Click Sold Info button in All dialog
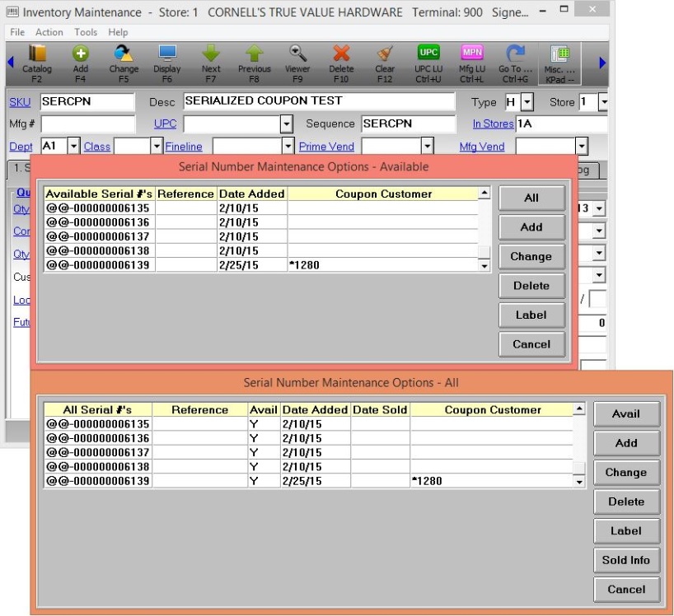 click(x=625, y=560)
